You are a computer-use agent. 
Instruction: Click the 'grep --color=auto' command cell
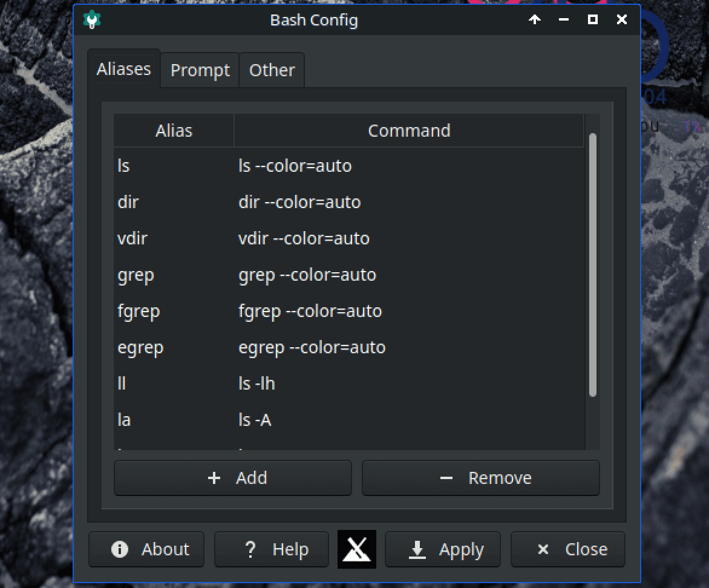point(409,275)
